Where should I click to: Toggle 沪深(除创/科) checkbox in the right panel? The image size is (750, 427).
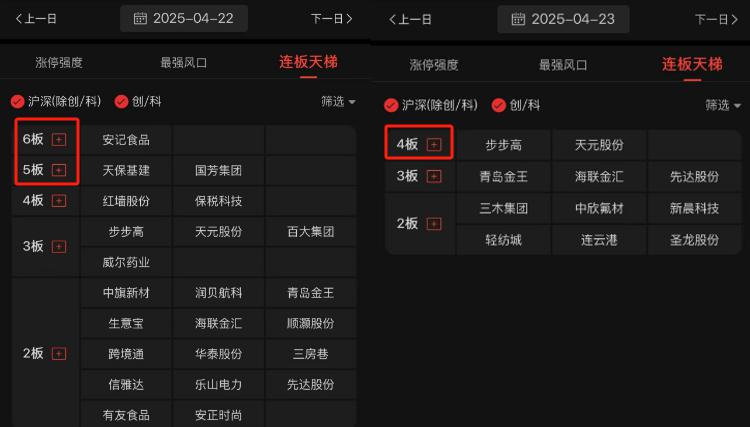click(391, 106)
